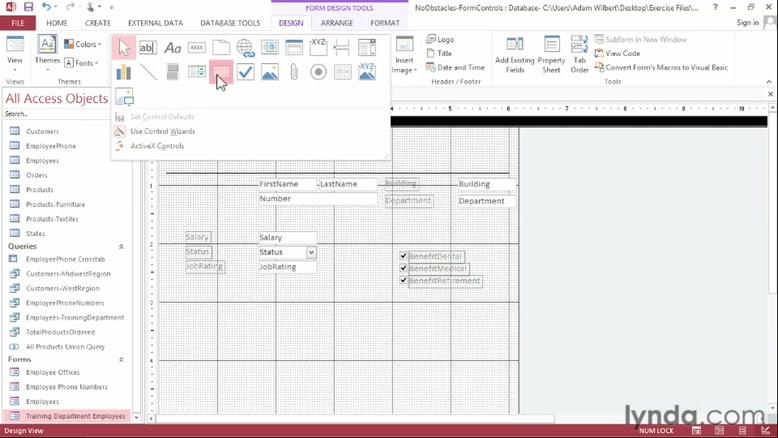Open the Property Sheet
Viewport: 778px width, 438px height.
tap(551, 55)
